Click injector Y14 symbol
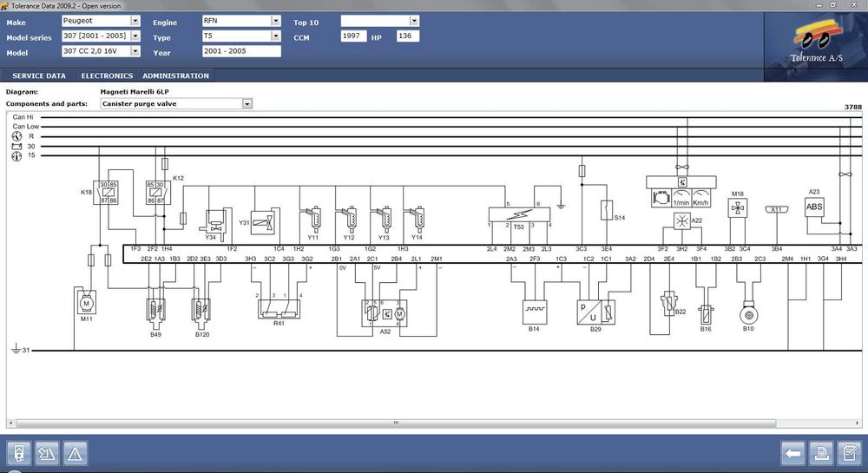 (418, 220)
